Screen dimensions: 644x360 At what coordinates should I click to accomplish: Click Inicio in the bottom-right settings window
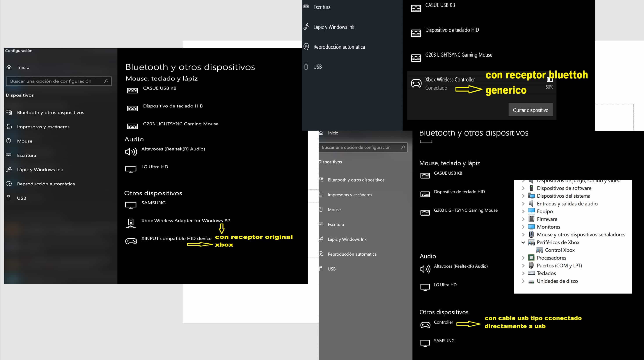pyautogui.click(x=333, y=133)
